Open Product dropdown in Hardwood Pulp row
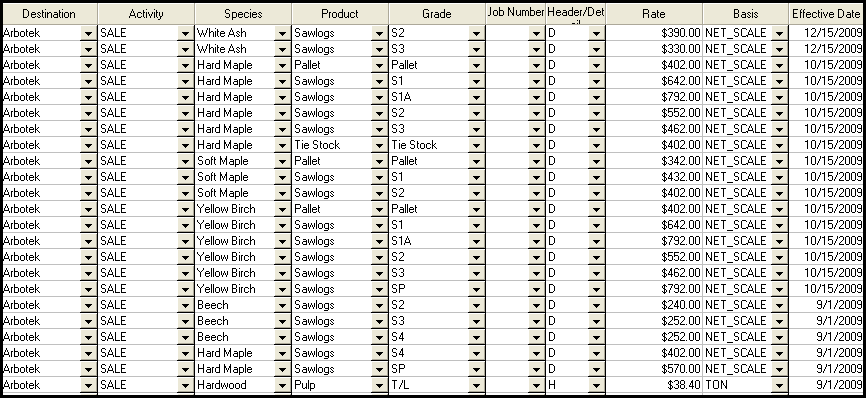 pos(379,385)
